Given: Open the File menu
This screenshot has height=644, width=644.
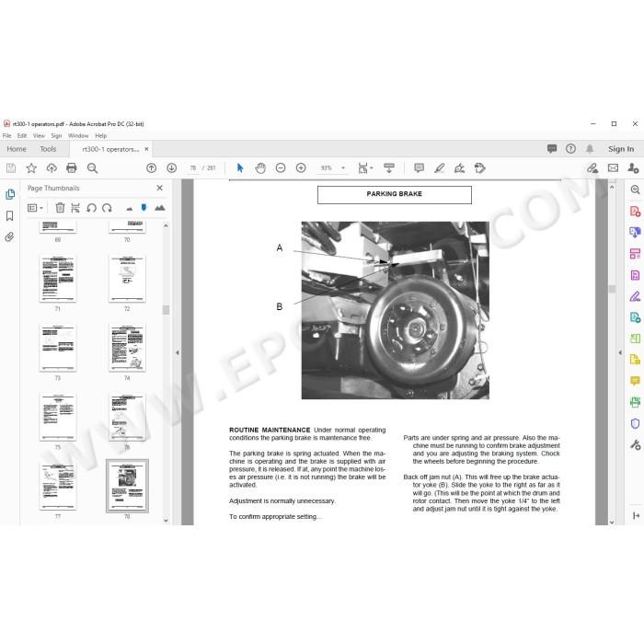Looking at the screenshot, I should [7, 135].
